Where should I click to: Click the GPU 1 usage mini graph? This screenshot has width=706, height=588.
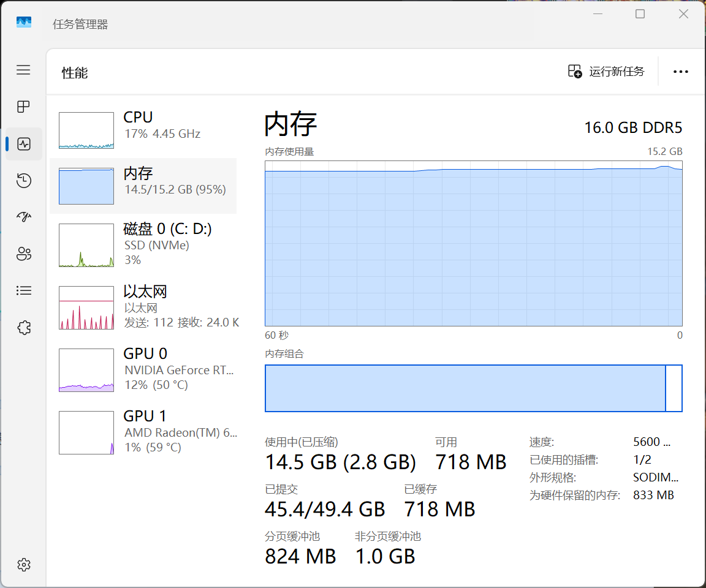pyautogui.click(x=86, y=433)
